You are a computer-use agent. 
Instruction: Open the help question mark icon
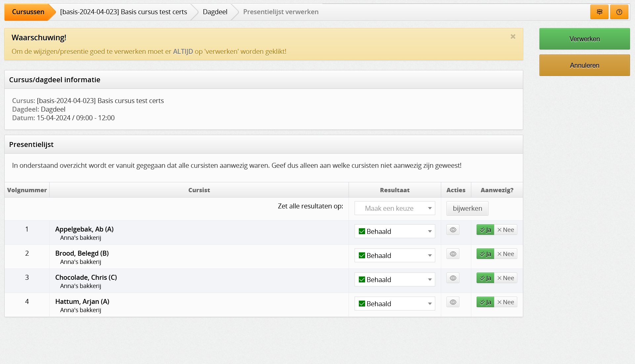619,12
